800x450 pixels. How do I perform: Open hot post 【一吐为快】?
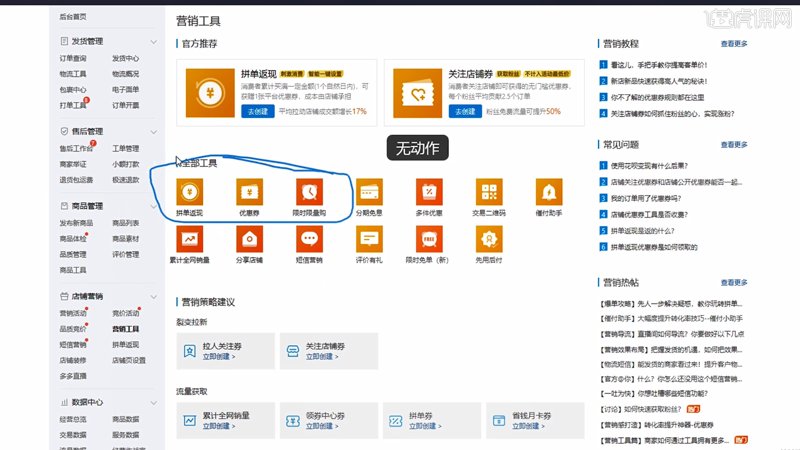[654, 394]
